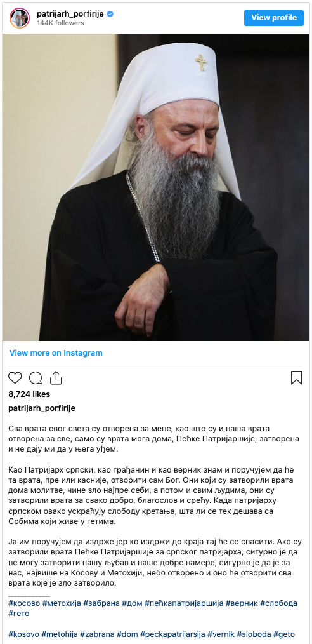Open the patriarch photo post
Image resolution: width=312 pixels, height=644 pixels.
(156, 187)
